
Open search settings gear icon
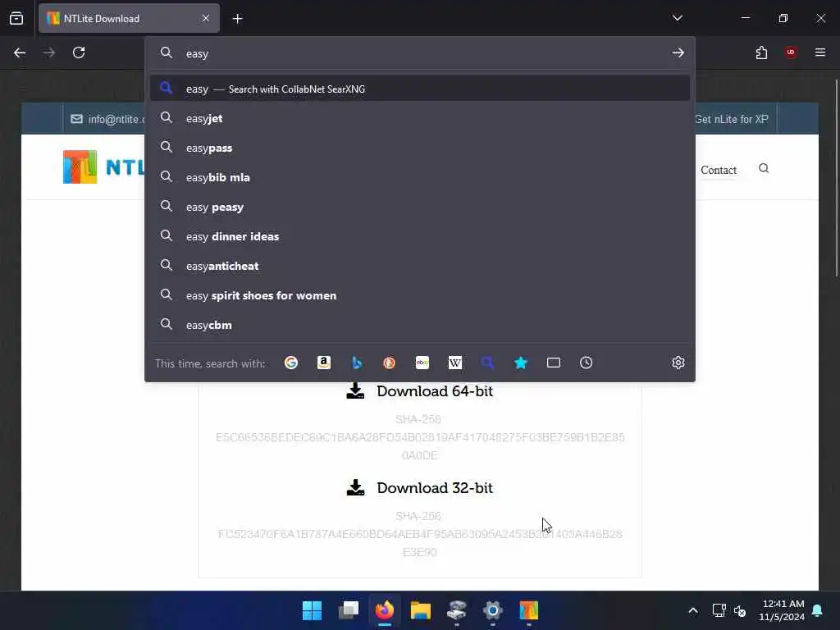678,363
